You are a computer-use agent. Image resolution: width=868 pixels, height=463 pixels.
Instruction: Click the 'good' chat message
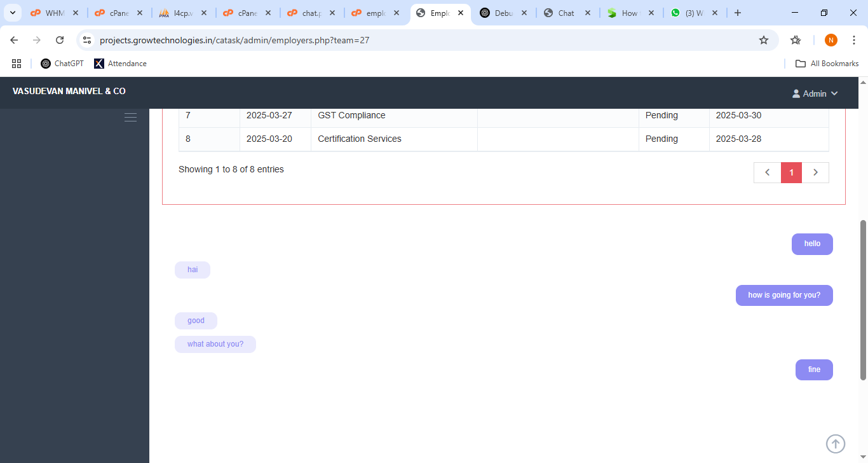(196, 321)
